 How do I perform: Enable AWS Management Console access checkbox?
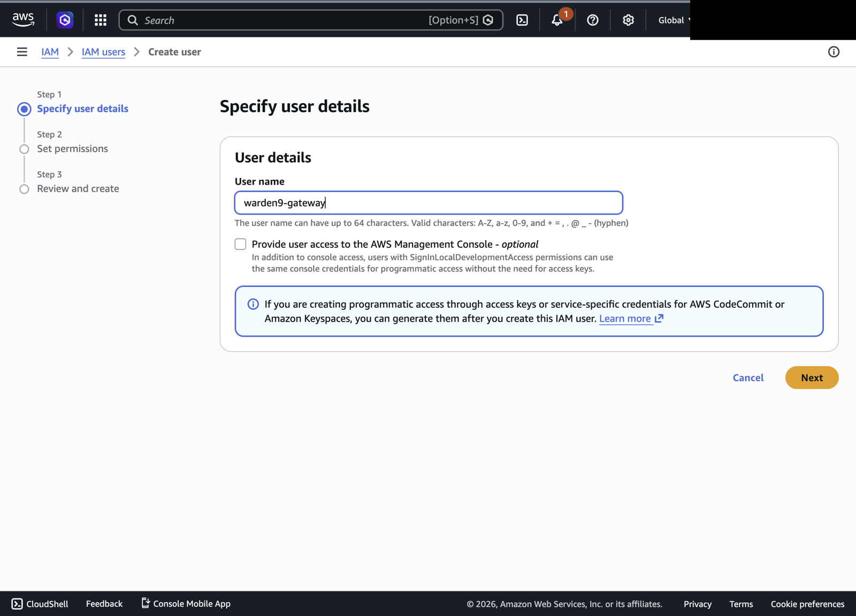tap(240, 244)
